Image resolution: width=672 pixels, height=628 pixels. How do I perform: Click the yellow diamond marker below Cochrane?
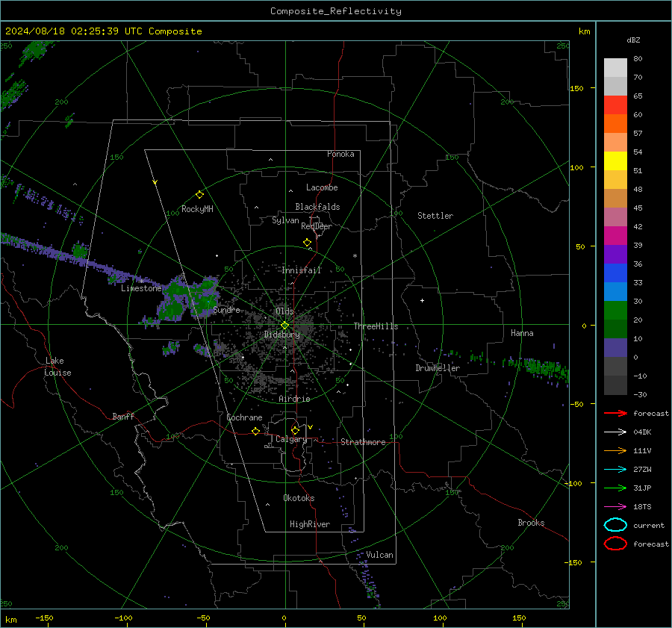tap(255, 431)
